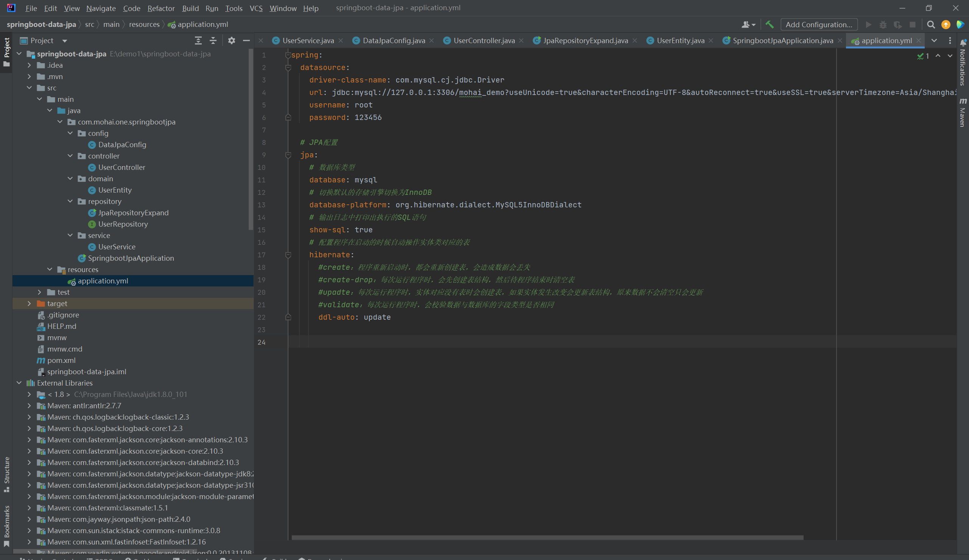
Task: Open the Project view dropdown
Action: 65,41
